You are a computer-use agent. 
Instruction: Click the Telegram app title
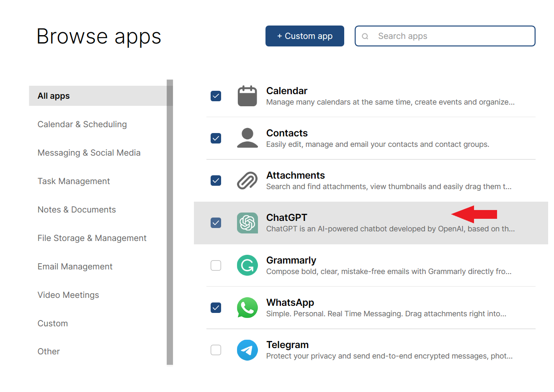coord(287,345)
